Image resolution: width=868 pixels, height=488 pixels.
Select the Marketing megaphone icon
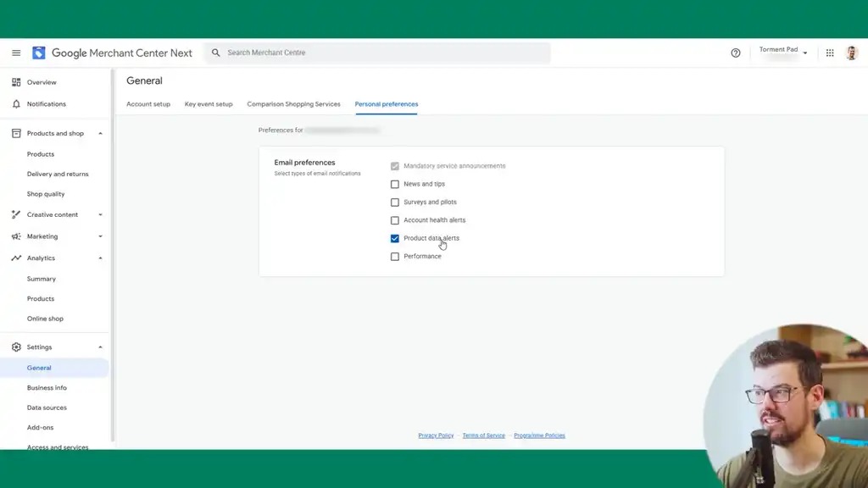pos(15,236)
